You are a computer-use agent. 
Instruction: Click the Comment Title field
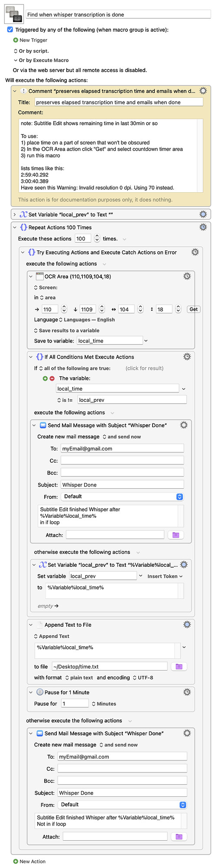[x=119, y=102]
